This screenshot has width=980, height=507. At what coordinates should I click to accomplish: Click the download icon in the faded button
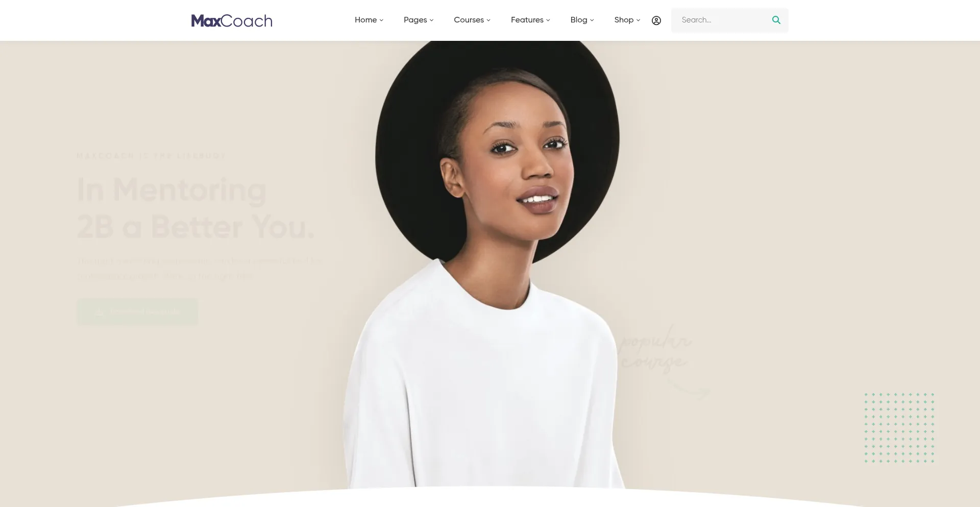(x=100, y=311)
